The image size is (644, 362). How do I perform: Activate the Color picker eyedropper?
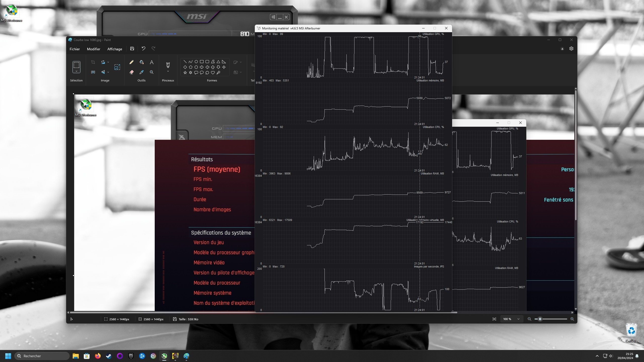coord(141,72)
